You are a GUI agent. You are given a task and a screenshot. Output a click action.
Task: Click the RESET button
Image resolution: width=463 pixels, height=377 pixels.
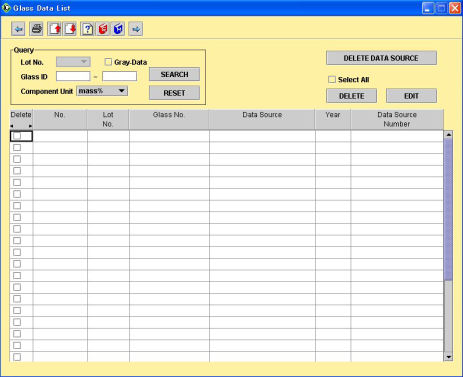[174, 93]
